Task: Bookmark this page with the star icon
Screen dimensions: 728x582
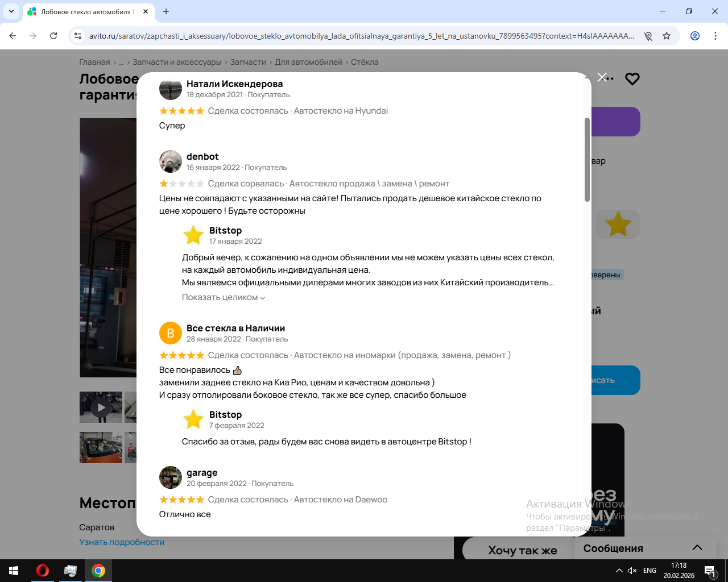Action: tap(667, 36)
